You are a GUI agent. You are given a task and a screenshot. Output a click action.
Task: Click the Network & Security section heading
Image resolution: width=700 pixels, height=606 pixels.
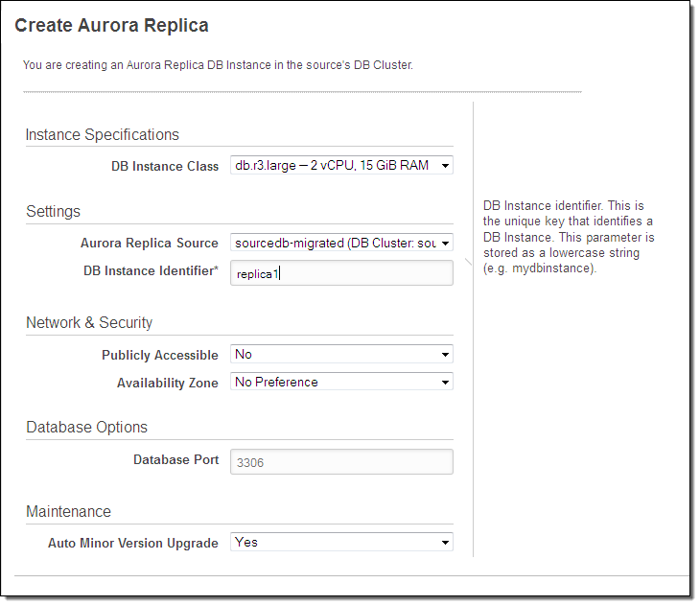coord(89,323)
